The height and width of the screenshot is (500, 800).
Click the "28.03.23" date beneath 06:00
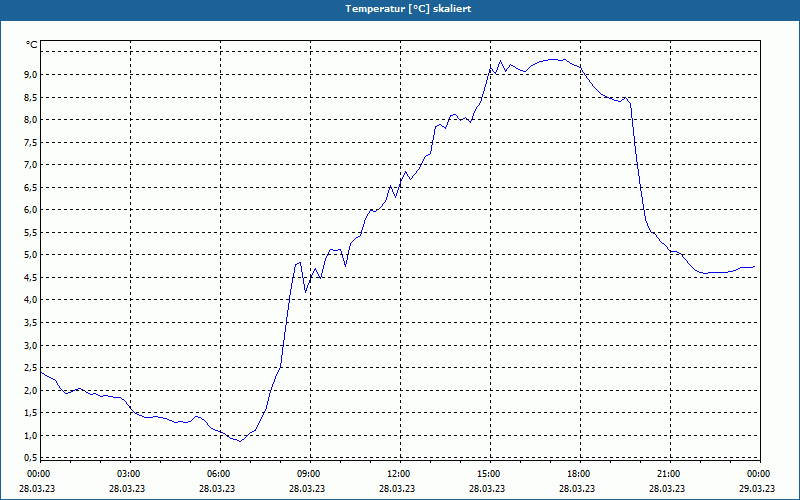(217, 488)
